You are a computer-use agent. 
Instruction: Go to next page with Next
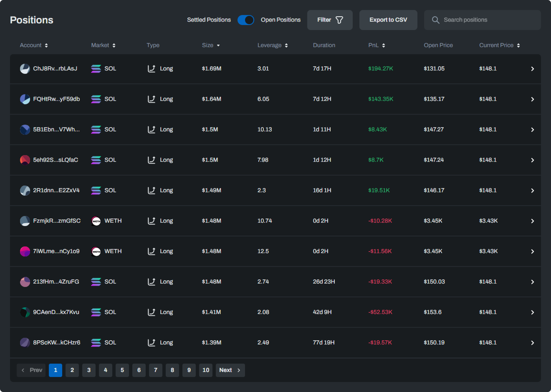[230, 370]
